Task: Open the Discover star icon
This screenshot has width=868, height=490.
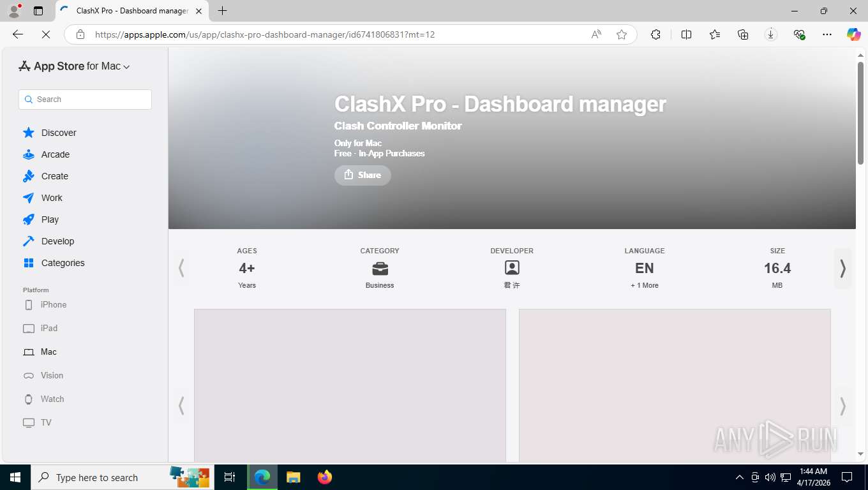Action: [x=29, y=133]
